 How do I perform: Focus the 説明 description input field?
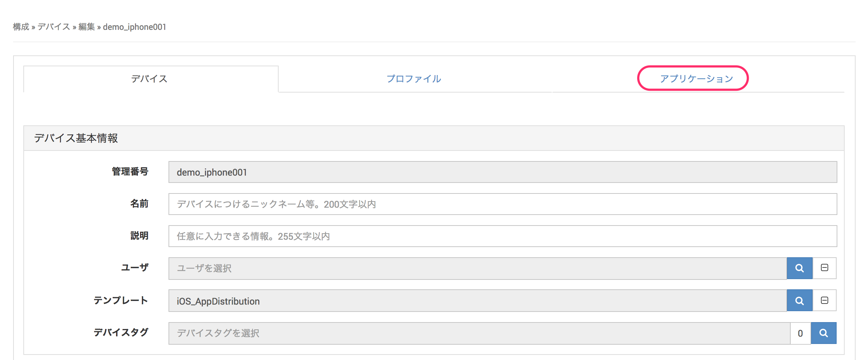(x=503, y=236)
